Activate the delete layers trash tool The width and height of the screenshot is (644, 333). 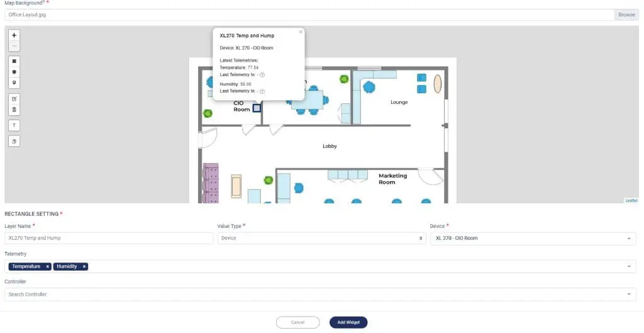pos(14,110)
